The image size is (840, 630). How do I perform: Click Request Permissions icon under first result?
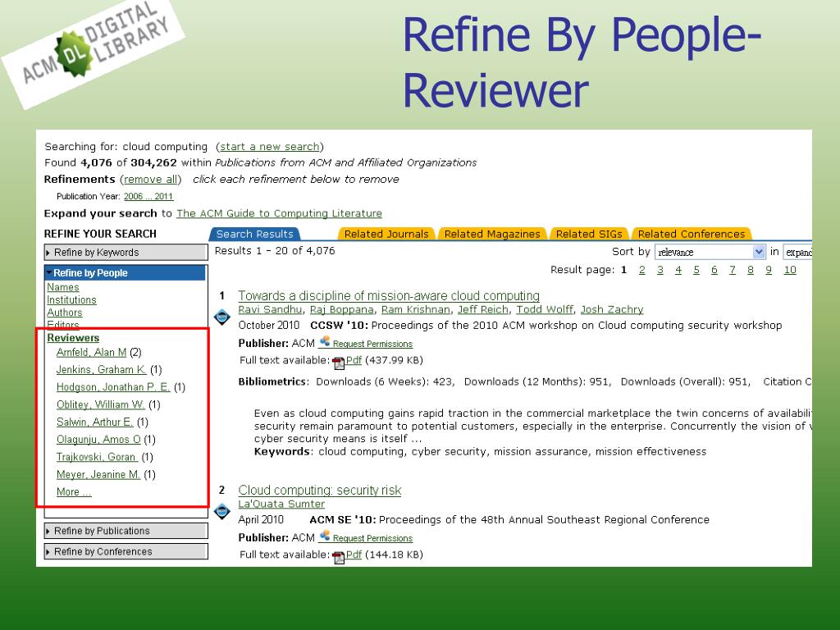(x=325, y=341)
